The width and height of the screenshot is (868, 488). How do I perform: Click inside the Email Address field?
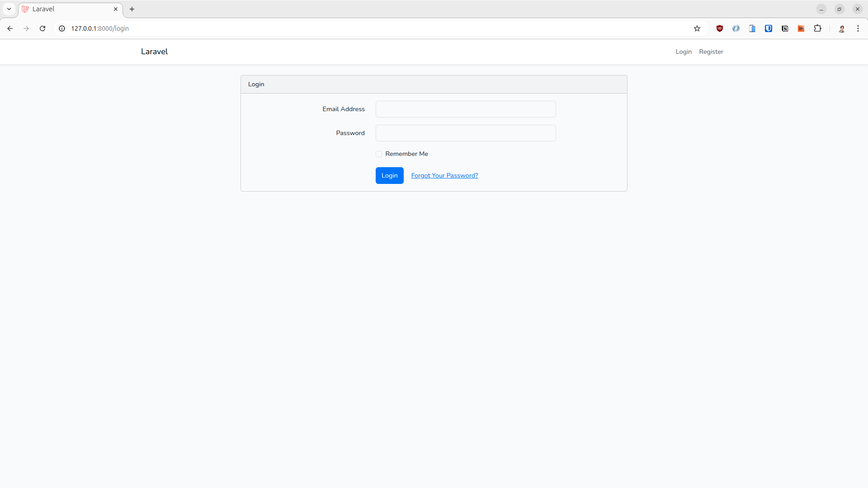coord(466,109)
